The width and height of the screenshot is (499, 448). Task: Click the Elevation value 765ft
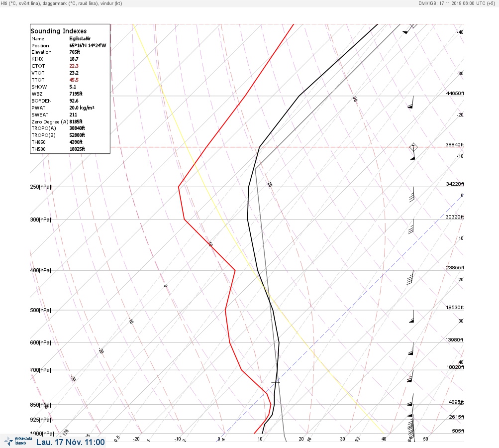point(75,52)
